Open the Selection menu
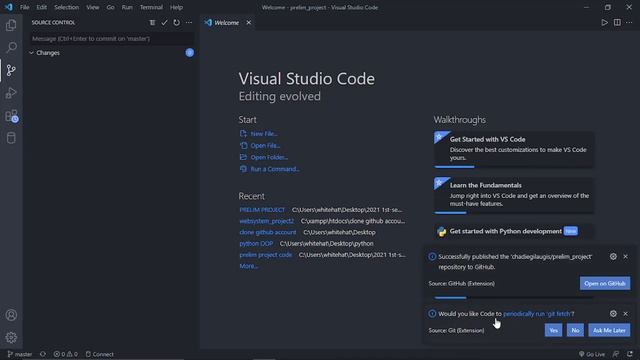The image size is (640, 360). pos(67,7)
